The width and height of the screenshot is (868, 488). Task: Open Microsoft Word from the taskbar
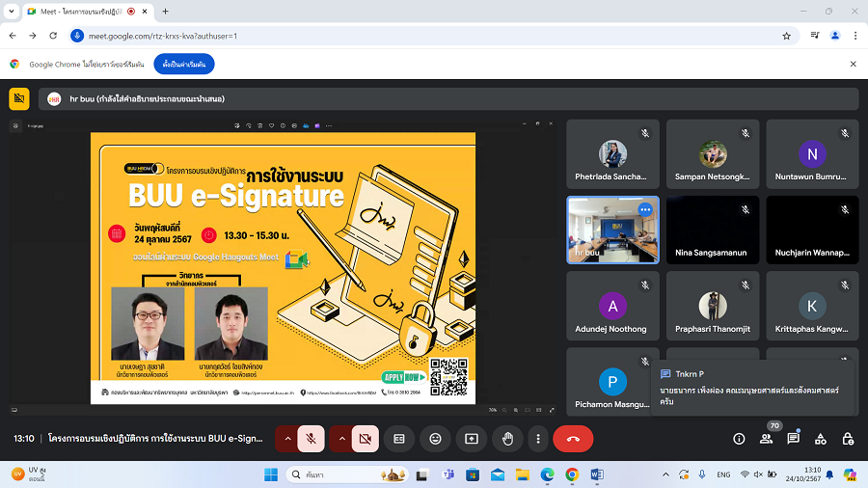[x=596, y=474]
